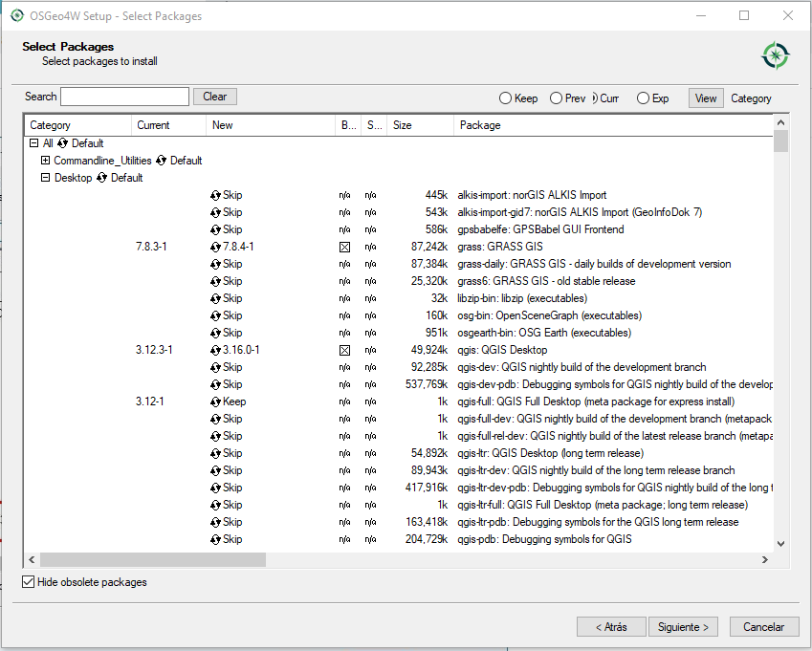Collapse the All category tree node

tap(34, 142)
